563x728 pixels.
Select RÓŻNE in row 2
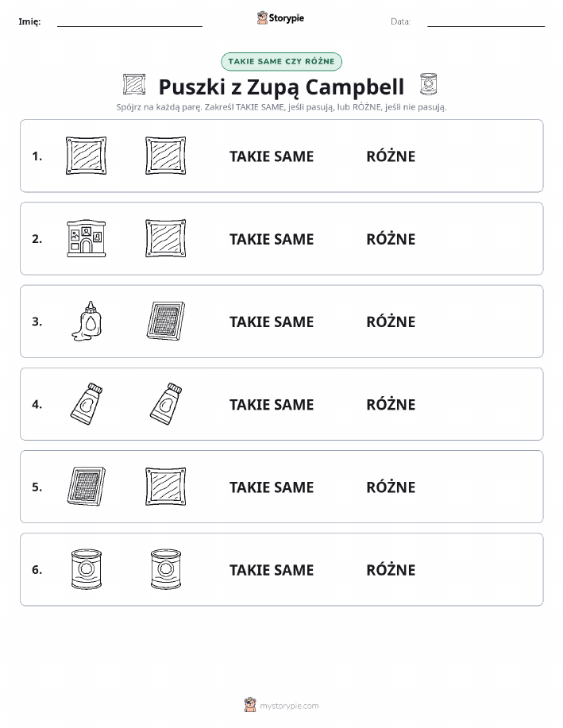(391, 239)
